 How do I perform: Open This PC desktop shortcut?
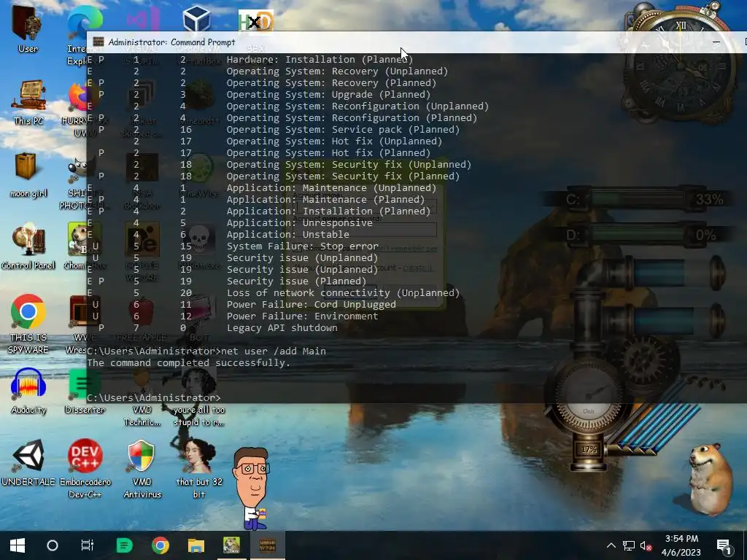pyautogui.click(x=28, y=102)
